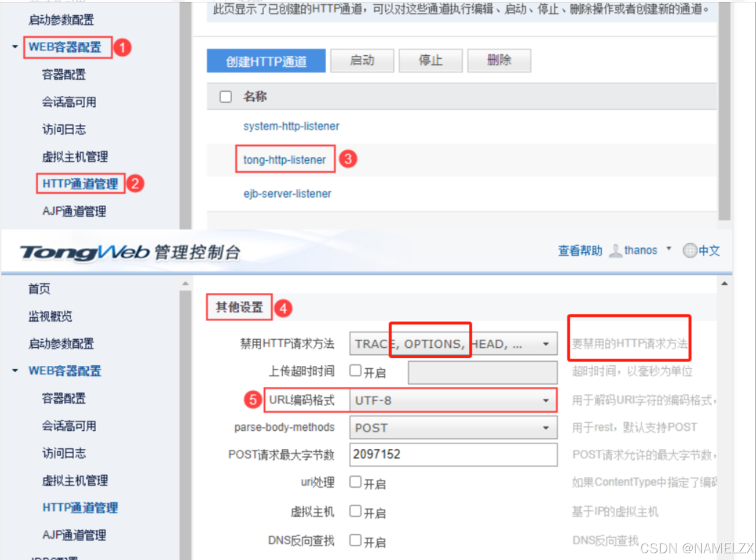Click the 超时时间，以毫秒为单位 hint text
756x560 pixels.
point(632,371)
